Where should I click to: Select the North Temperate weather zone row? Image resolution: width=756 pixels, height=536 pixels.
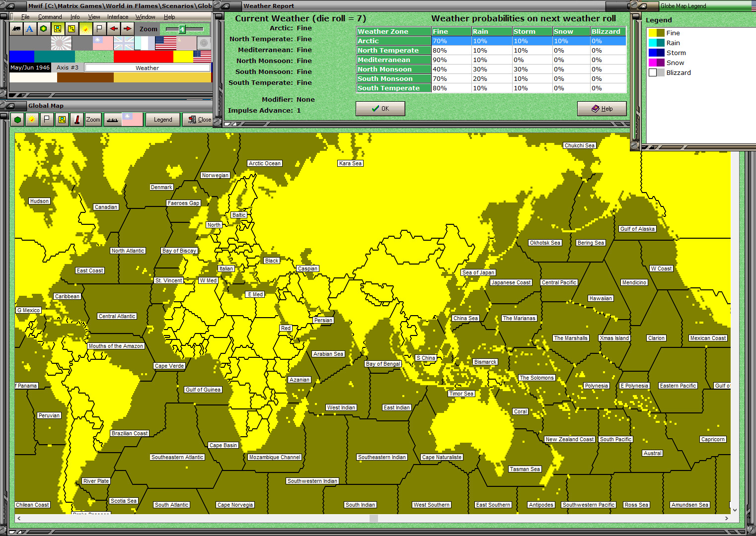point(491,51)
